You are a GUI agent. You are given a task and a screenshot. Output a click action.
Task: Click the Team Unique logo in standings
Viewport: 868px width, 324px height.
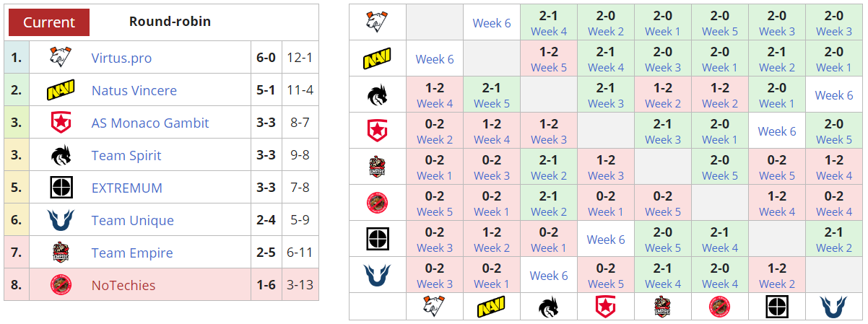(61, 220)
